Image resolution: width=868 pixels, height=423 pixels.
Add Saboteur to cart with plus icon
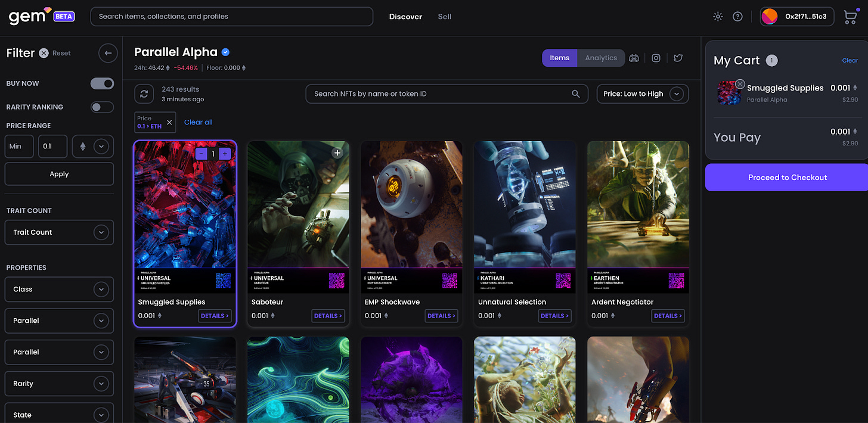337,153
